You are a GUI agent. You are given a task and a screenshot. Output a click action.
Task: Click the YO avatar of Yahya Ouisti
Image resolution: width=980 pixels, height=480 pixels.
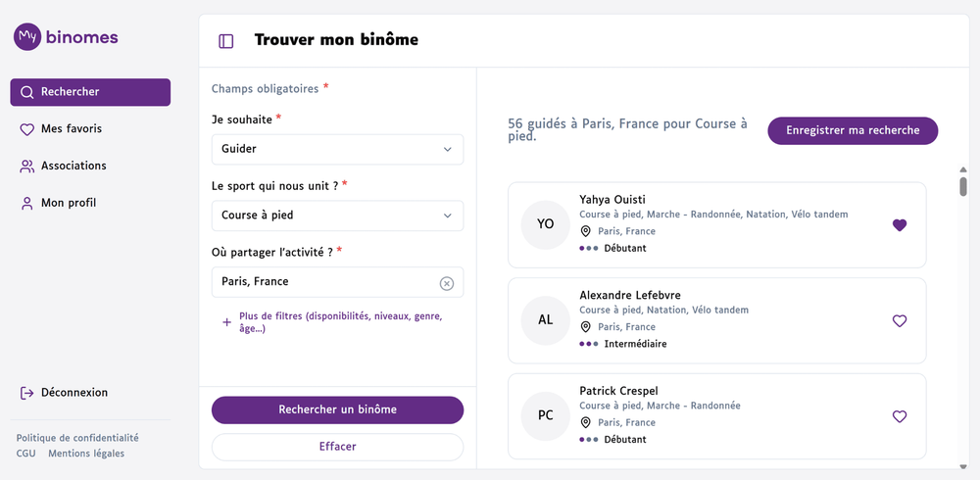tap(546, 224)
